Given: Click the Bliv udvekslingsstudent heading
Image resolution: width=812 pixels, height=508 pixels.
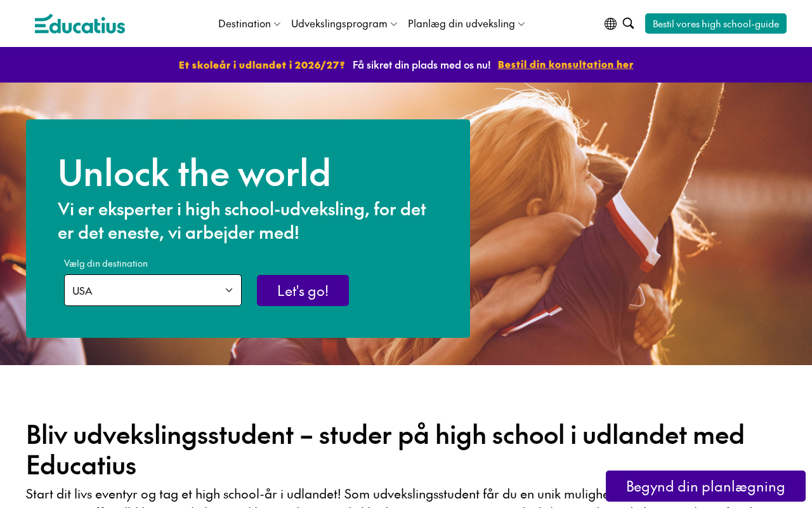Looking at the screenshot, I should pyautogui.click(x=385, y=450).
